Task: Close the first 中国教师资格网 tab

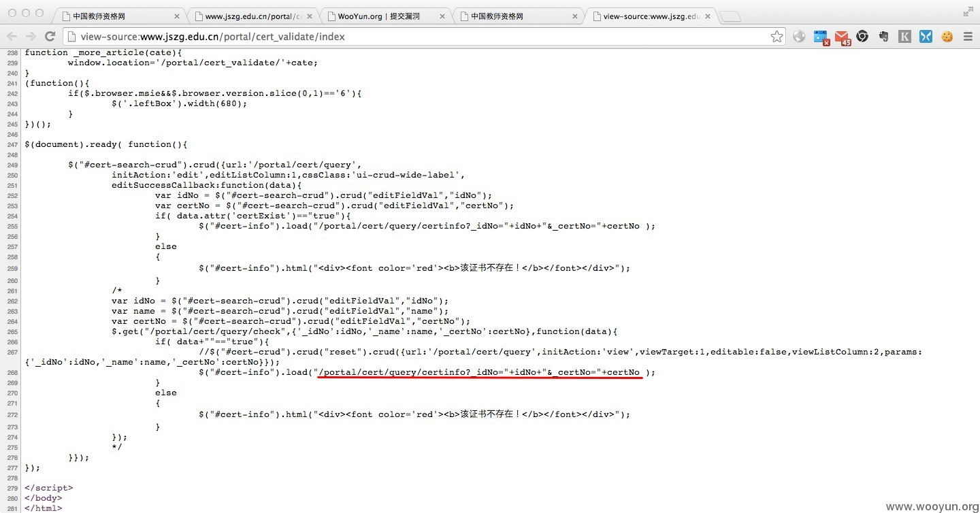Action: pos(177,16)
